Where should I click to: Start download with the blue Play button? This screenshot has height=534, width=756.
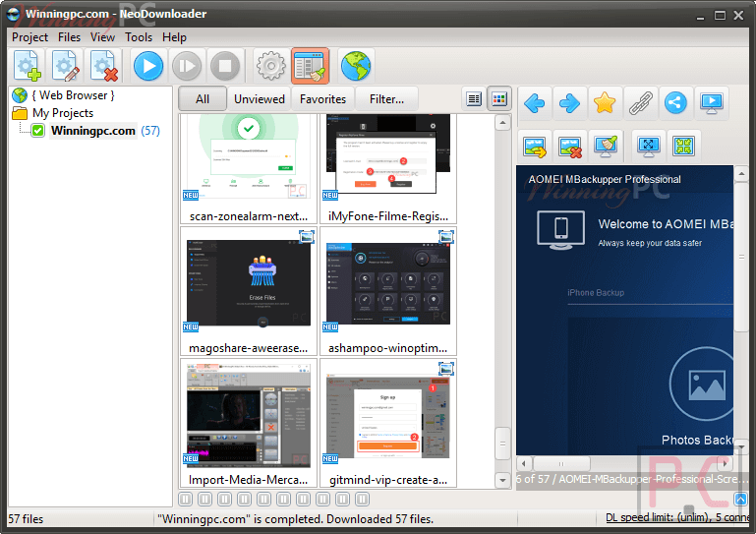point(148,66)
